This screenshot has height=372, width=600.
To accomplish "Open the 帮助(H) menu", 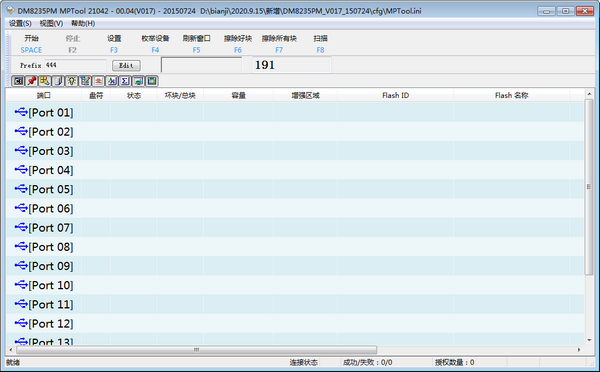I will (83, 24).
